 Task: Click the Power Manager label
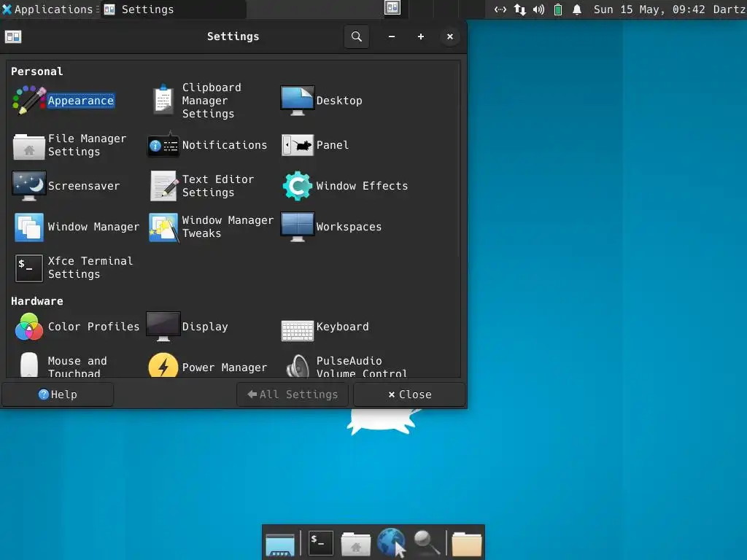pos(225,367)
